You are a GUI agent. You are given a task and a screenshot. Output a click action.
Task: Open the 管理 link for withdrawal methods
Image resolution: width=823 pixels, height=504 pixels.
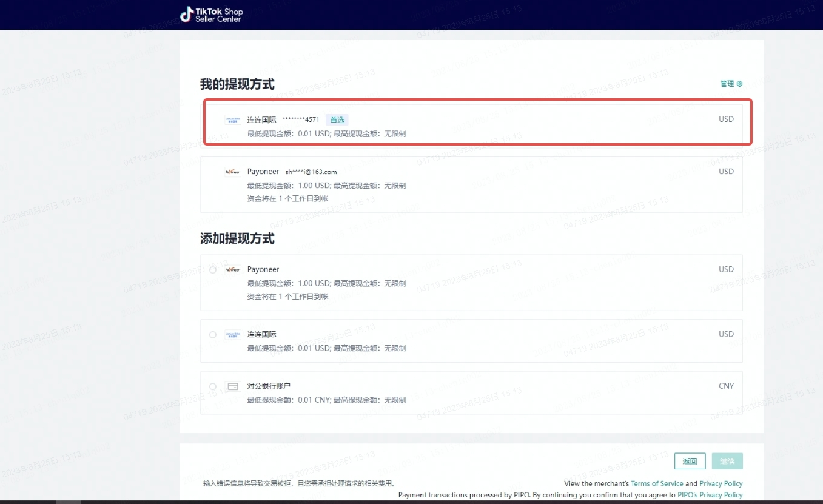pos(727,84)
